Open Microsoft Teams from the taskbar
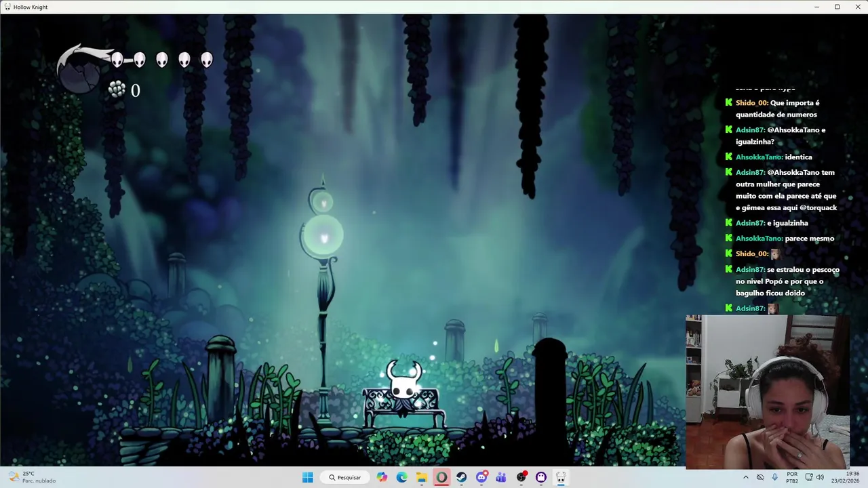This screenshot has height=488, width=868. pos(501,477)
